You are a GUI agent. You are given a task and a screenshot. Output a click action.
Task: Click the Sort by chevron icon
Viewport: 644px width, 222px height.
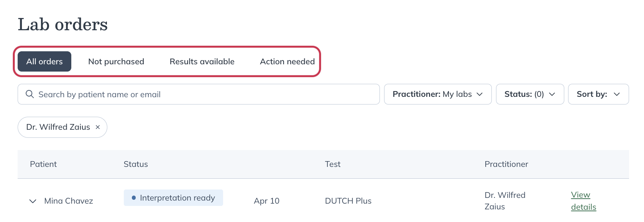click(617, 94)
